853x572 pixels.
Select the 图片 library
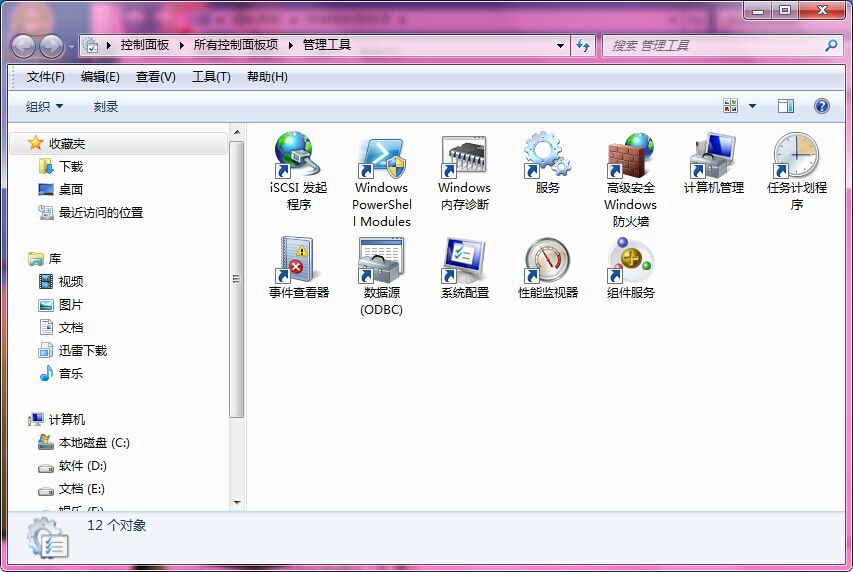coord(61,305)
